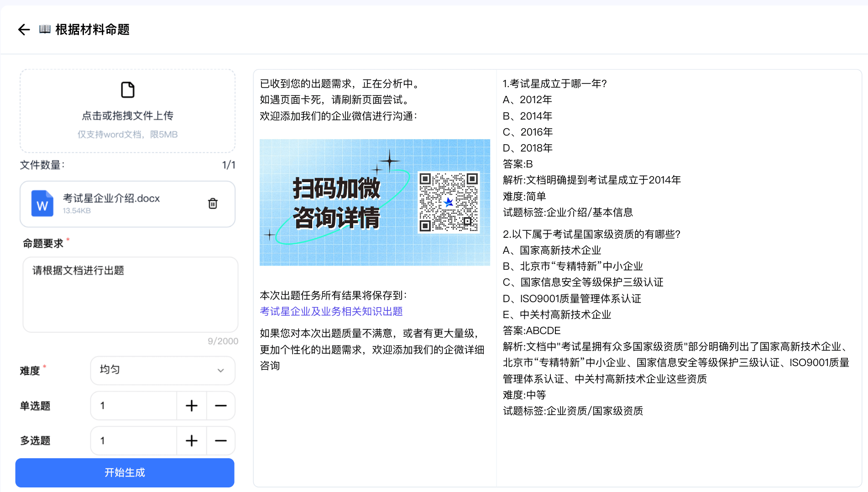Click the book icon beside the title
The width and height of the screenshot is (868, 492).
tap(43, 29)
